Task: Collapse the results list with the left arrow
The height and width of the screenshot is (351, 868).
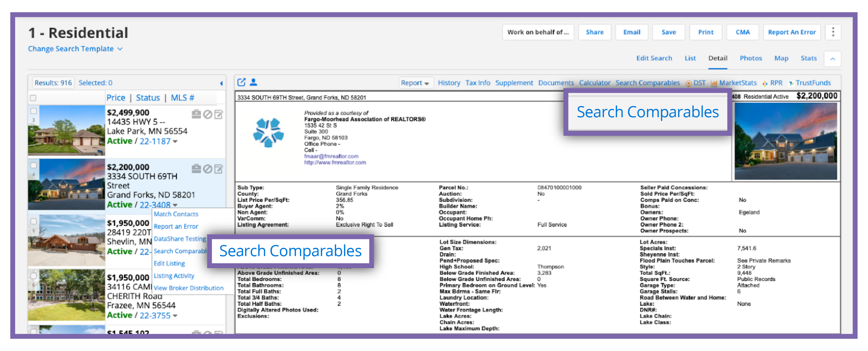Action: (222, 83)
